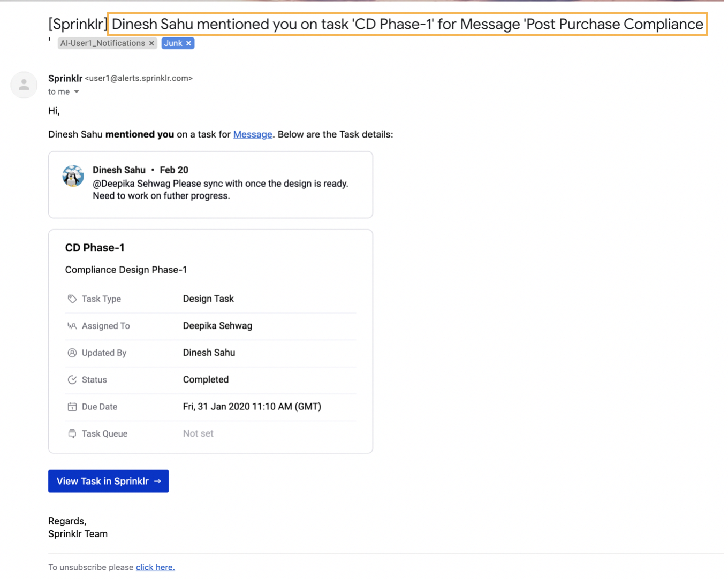Click Dinesh Sahu's penguin avatar
728x580 pixels.
click(73, 175)
